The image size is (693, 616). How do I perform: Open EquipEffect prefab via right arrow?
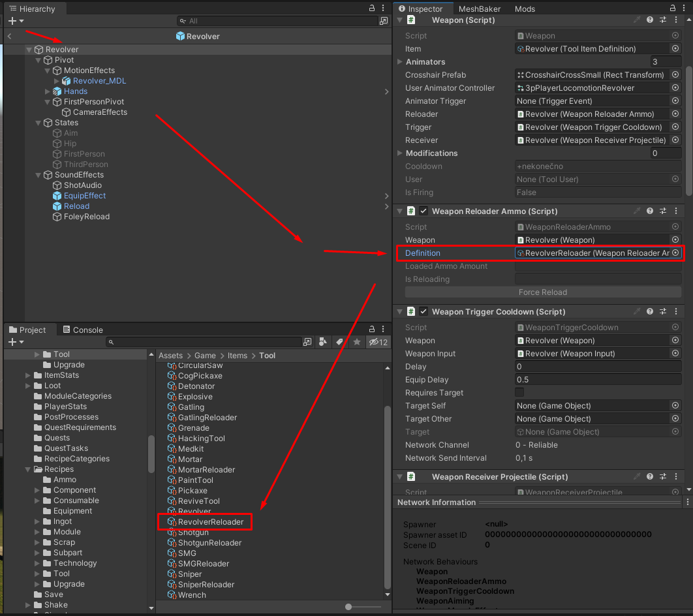(x=387, y=196)
